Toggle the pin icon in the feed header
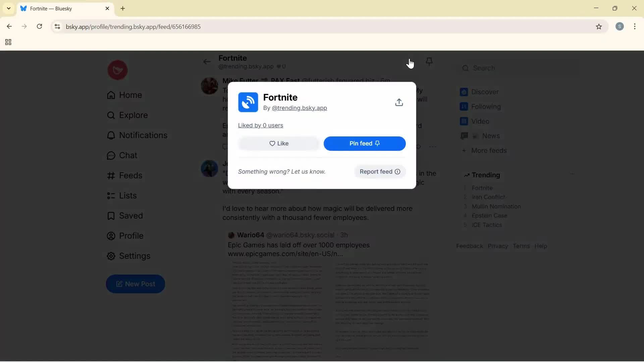The image size is (644, 362). 429,62
